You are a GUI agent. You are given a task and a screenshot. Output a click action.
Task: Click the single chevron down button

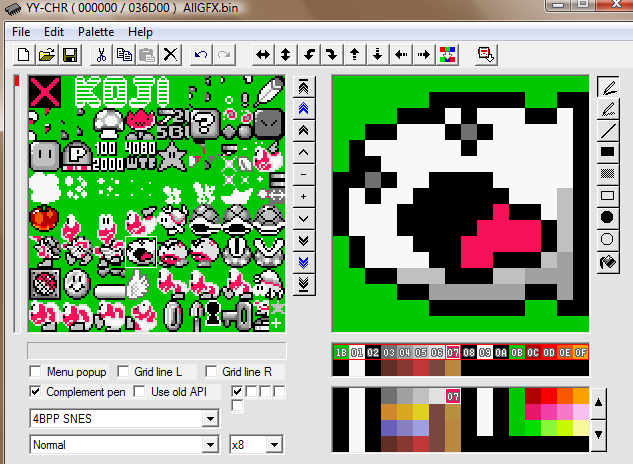[304, 218]
